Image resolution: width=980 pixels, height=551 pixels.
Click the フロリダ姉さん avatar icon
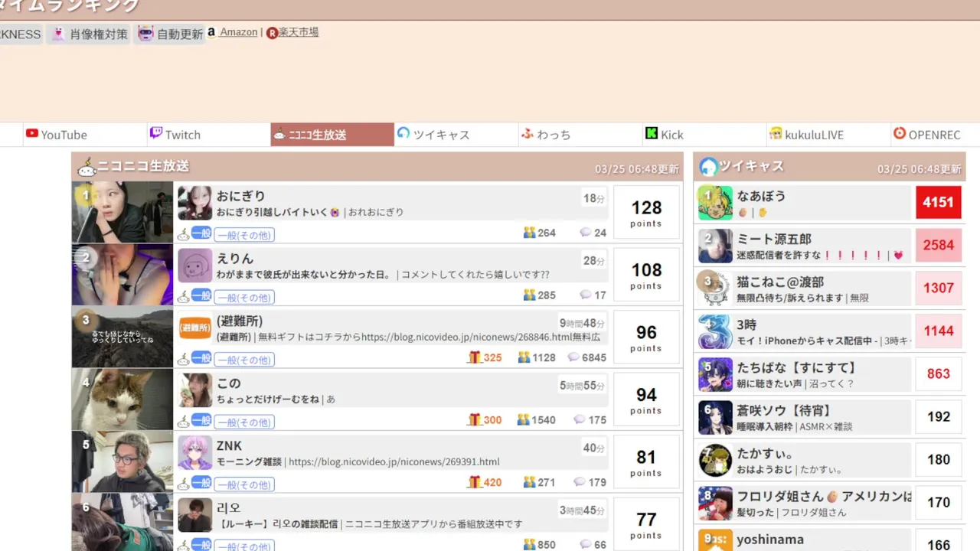coord(715,503)
